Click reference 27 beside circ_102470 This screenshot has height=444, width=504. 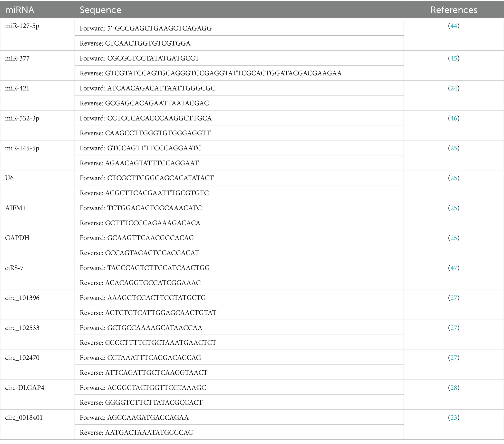[x=454, y=358]
